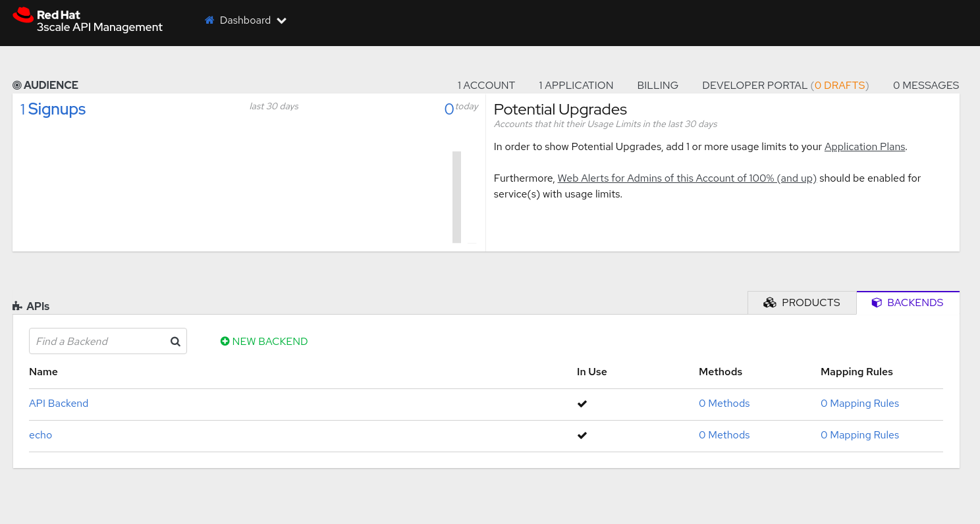Image resolution: width=980 pixels, height=524 pixels.
Task: Click the In Use checkmark for API Backend
Action: pyautogui.click(x=582, y=404)
